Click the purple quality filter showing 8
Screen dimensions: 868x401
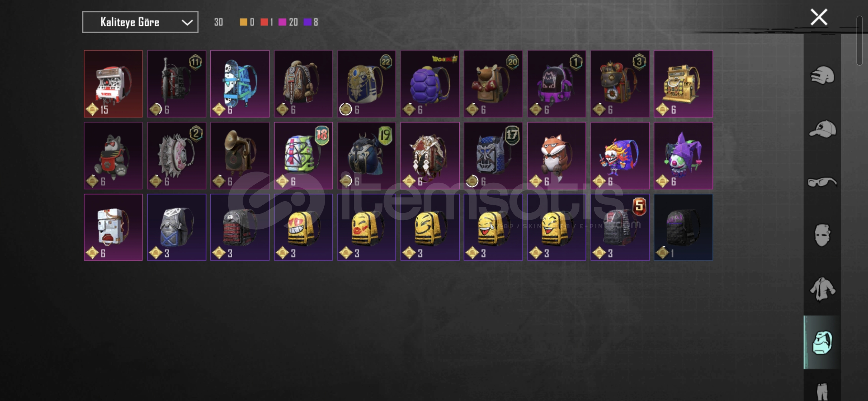pyautogui.click(x=311, y=22)
